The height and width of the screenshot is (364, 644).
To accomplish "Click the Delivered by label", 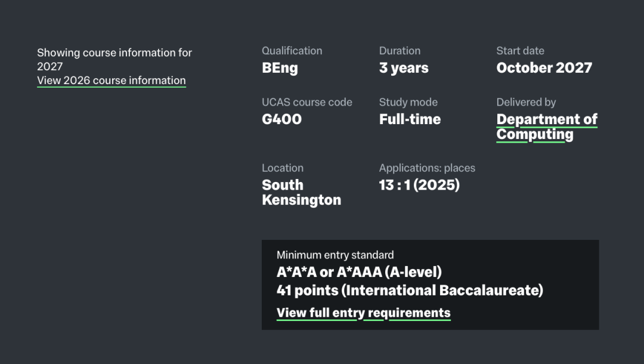I will click(x=526, y=102).
